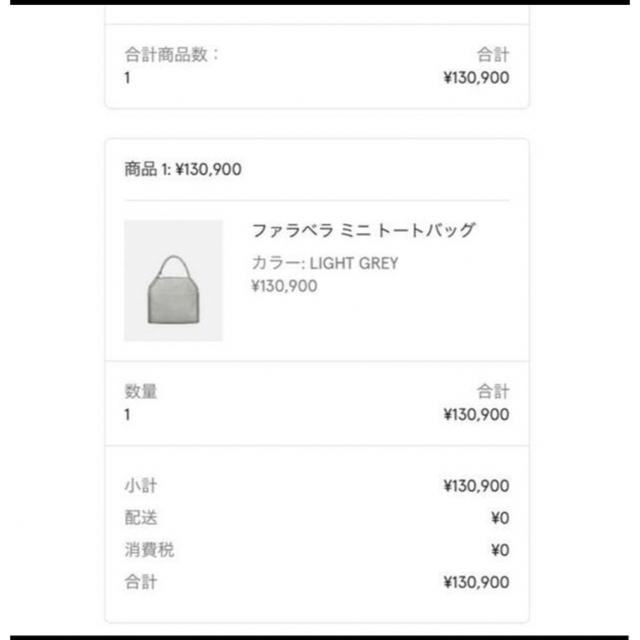Click the 商品 1: ¥130,900 header
Screen dimensions: 640x640
click(x=183, y=169)
